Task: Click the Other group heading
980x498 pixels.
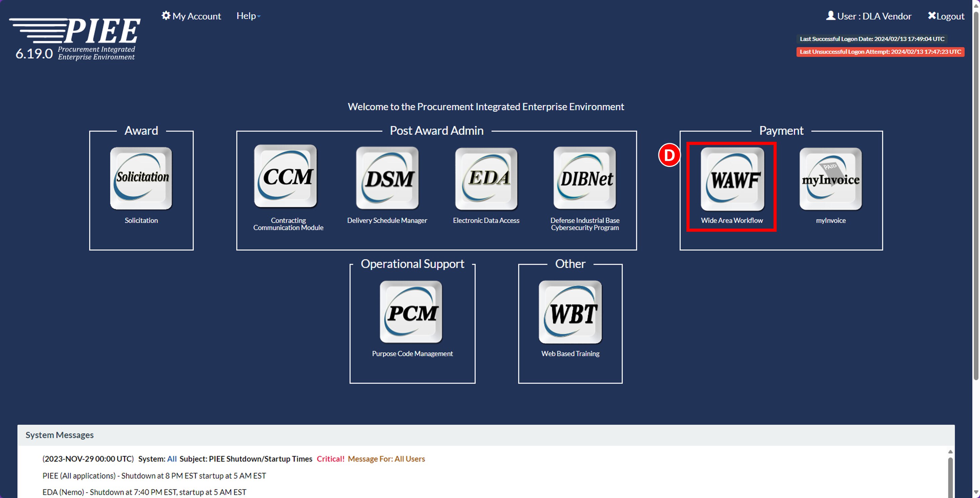Action: (570, 264)
